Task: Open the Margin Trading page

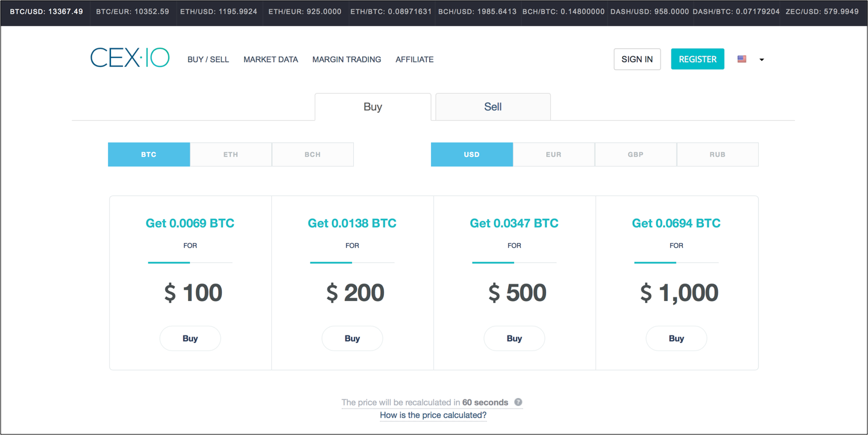Action: click(x=347, y=59)
